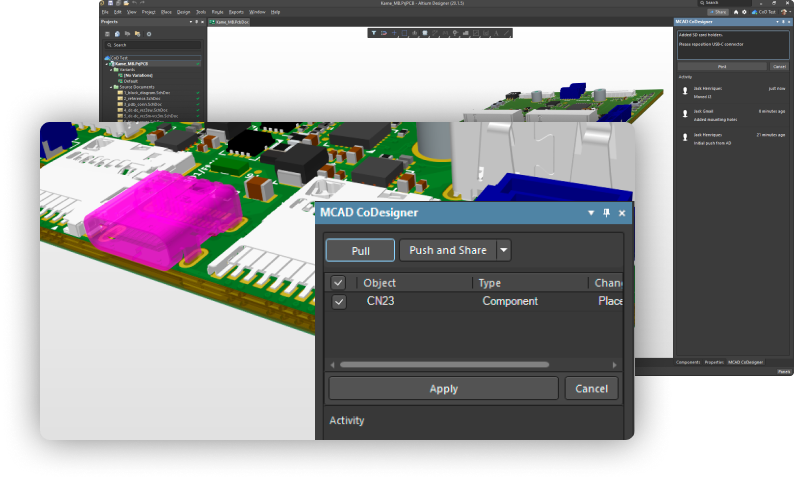
Task: Select the purple USB-C connector on board
Action: (x=162, y=208)
